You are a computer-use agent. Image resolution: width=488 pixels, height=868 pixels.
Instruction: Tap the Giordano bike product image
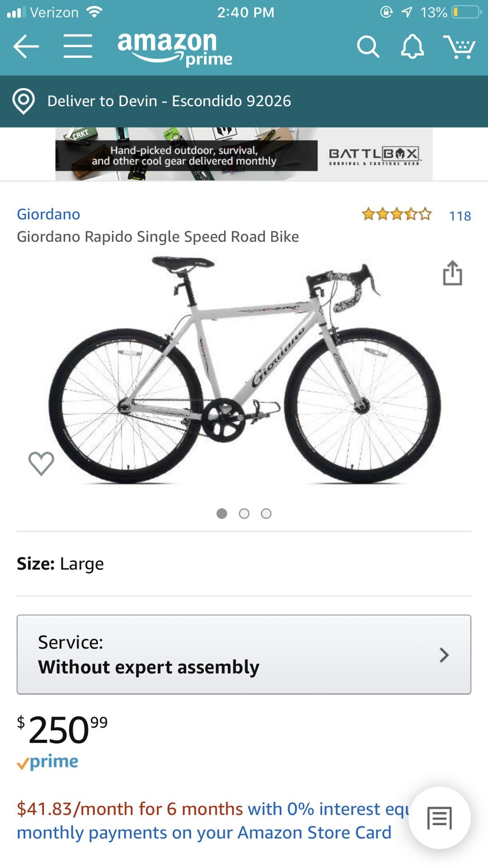point(244,371)
